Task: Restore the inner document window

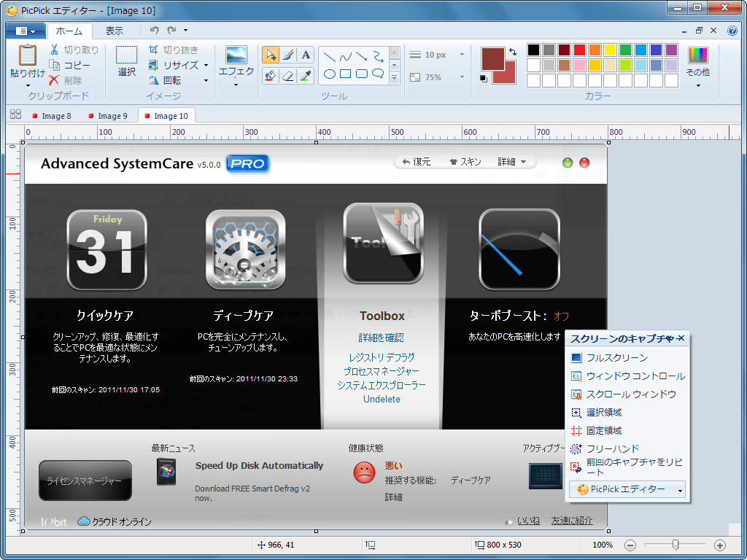Action: [x=699, y=31]
